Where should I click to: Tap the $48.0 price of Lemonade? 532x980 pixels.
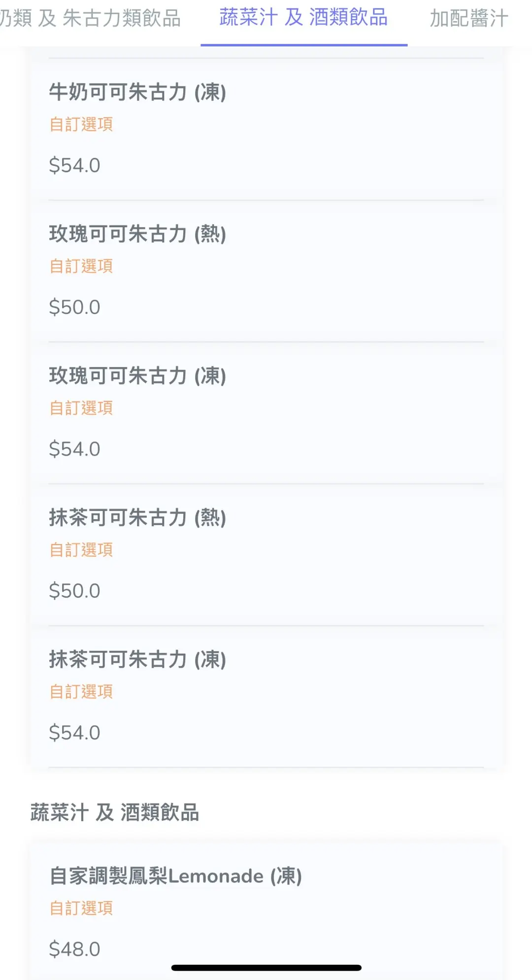click(74, 949)
